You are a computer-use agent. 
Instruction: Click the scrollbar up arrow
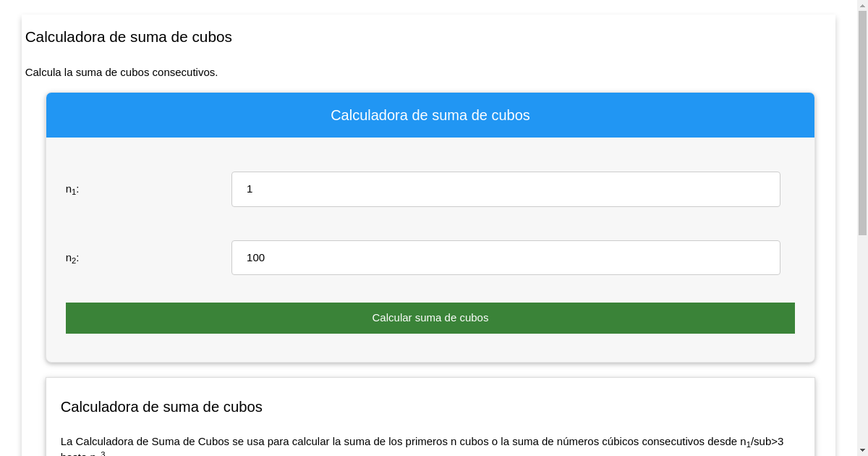pos(862,6)
